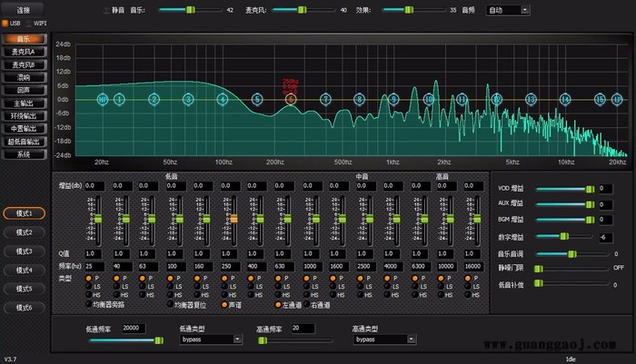
Task: Open the 音频 '自动' dropdown
Action: pyautogui.click(x=508, y=10)
